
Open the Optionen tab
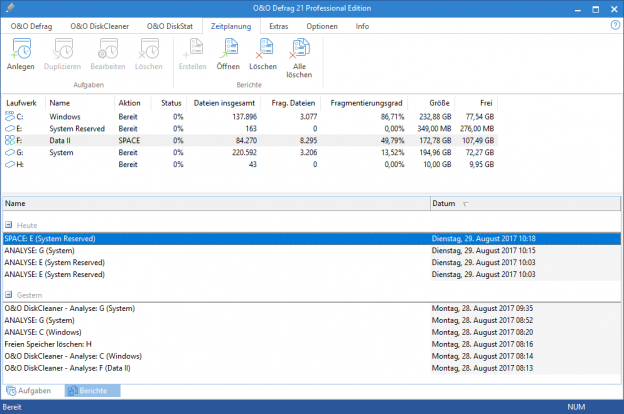321,25
